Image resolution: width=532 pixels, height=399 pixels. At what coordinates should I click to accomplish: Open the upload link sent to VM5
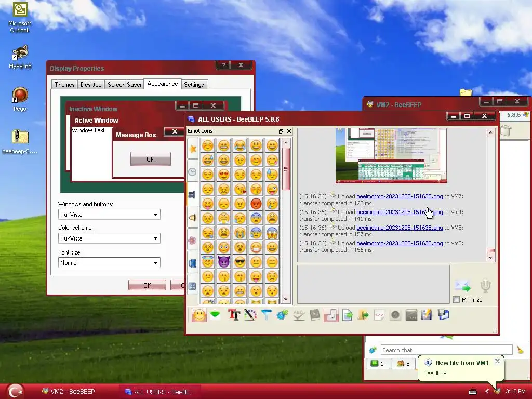(400, 228)
